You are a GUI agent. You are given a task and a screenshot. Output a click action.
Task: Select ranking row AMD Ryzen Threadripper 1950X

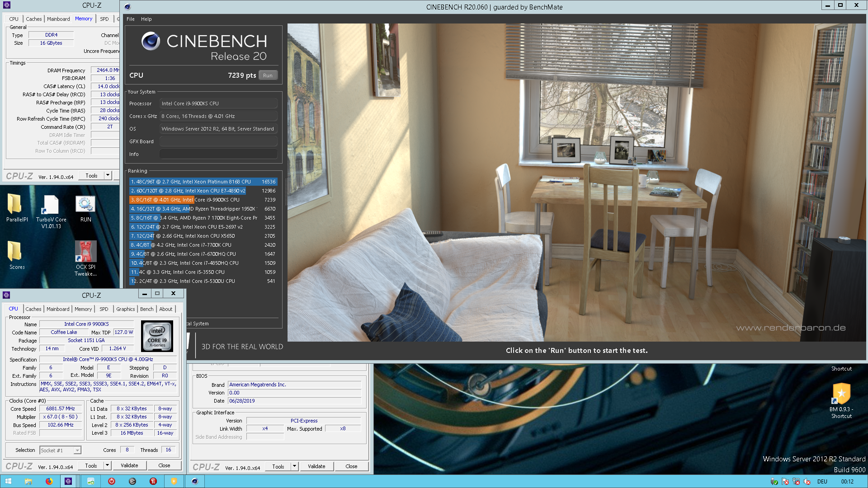pos(203,209)
